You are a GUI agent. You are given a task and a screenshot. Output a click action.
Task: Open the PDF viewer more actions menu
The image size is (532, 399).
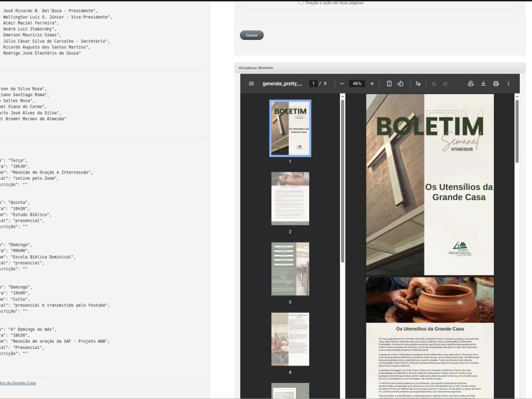point(508,84)
